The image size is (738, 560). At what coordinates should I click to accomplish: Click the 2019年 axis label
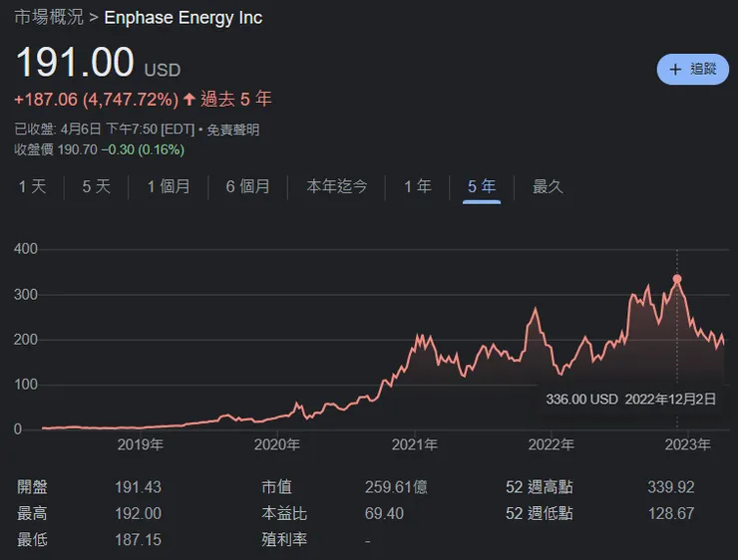point(141,444)
